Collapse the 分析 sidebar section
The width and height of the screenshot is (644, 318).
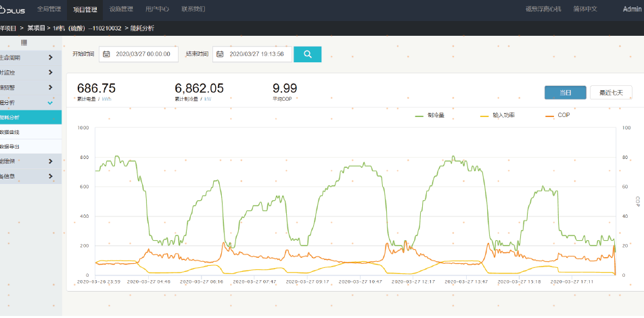point(51,102)
